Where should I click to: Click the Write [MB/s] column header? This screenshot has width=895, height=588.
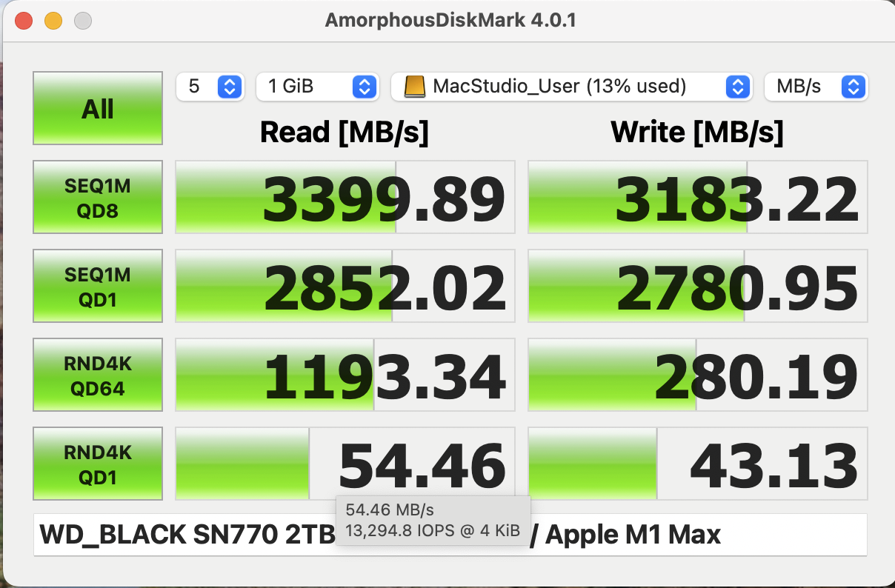pyautogui.click(x=697, y=133)
